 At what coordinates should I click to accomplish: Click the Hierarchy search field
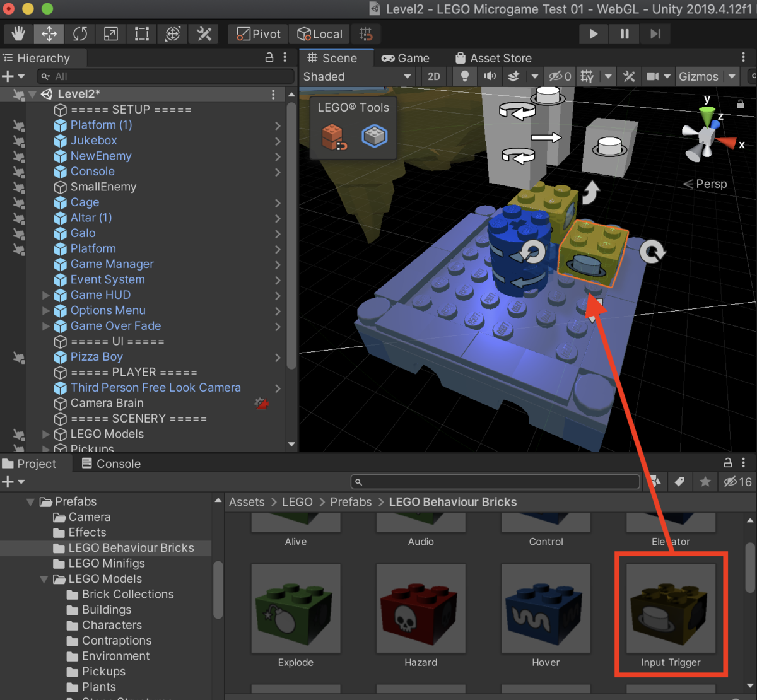coord(167,76)
